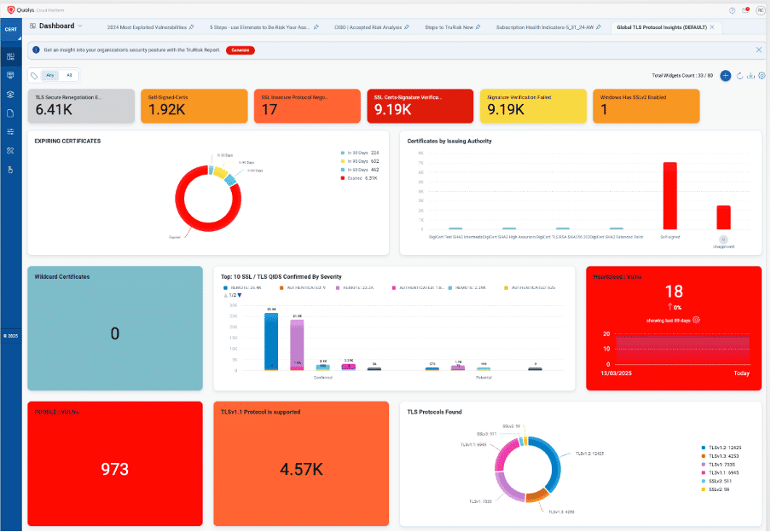Switch to CISO Accepted Risk Analysis tab
The width and height of the screenshot is (771, 532).
point(368,27)
